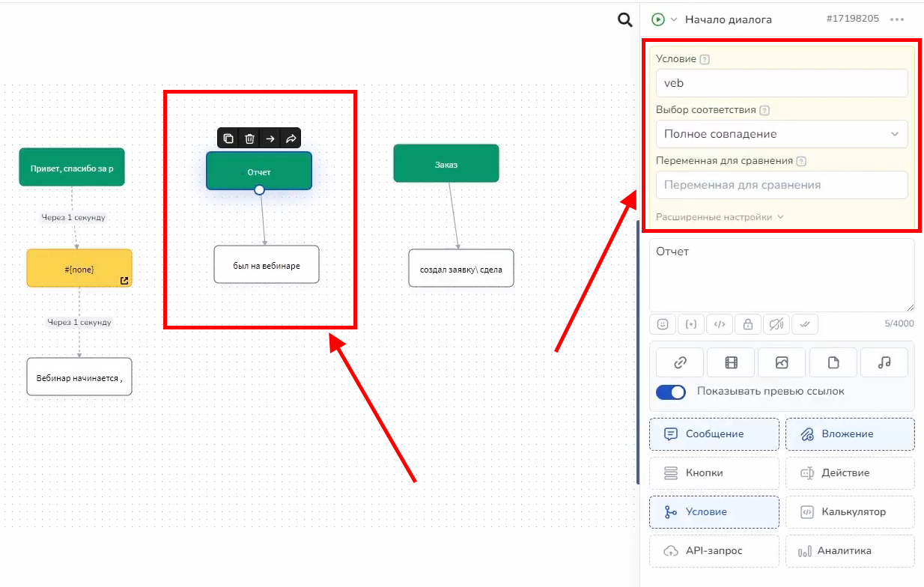Viewport: 924px width, 587px height.
Task: Click the Переменная для сравнения input field
Action: click(781, 185)
